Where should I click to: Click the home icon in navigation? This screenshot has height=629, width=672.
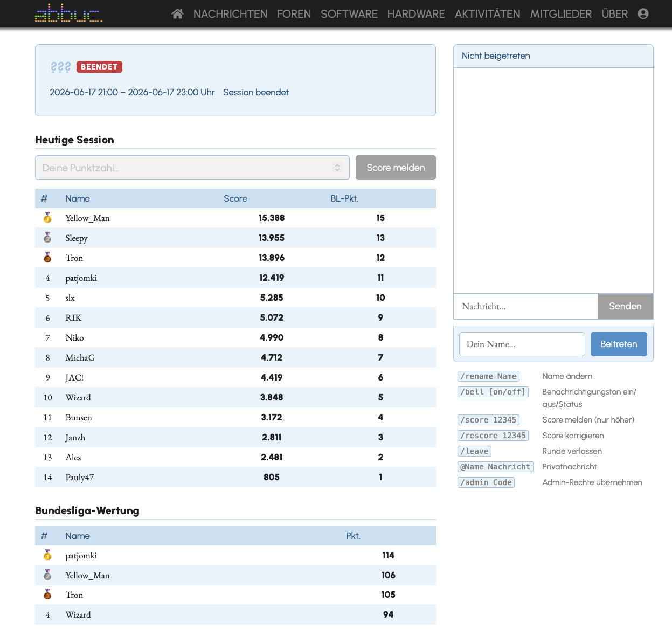(177, 13)
